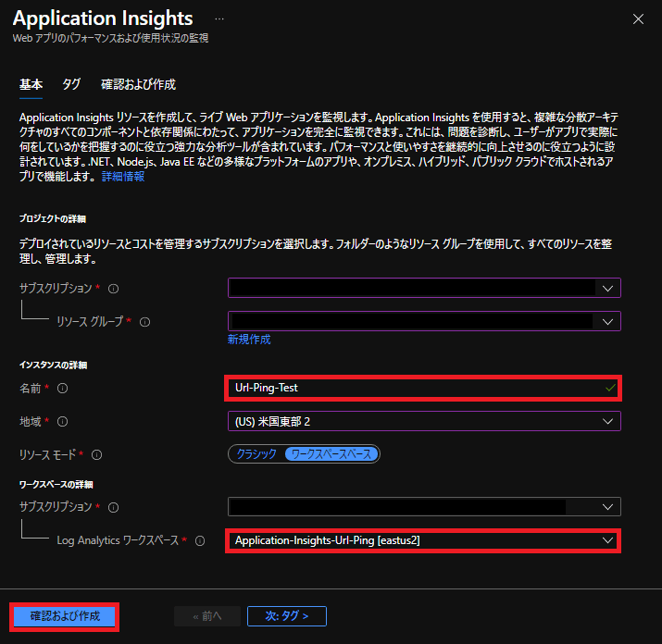Screen dimensions: 662x644
Task: Expand the 地域 dropdown showing 米国東部 2
Action: pyautogui.click(x=424, y=421)
